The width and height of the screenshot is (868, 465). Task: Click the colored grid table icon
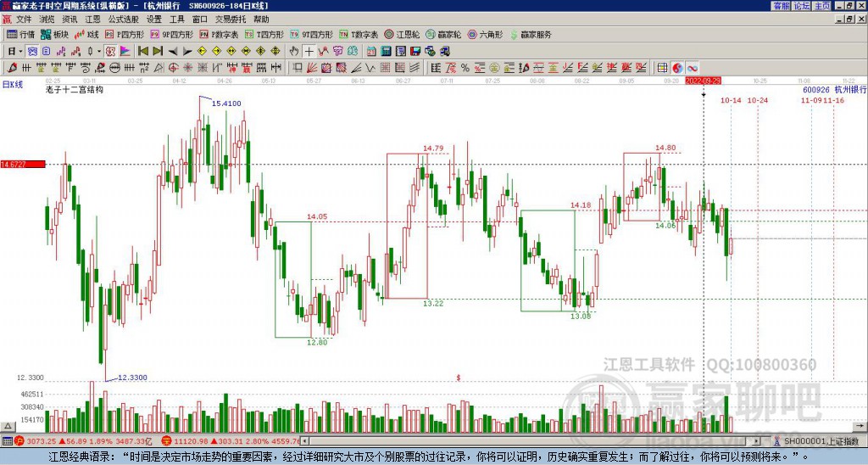pos(662,68)
